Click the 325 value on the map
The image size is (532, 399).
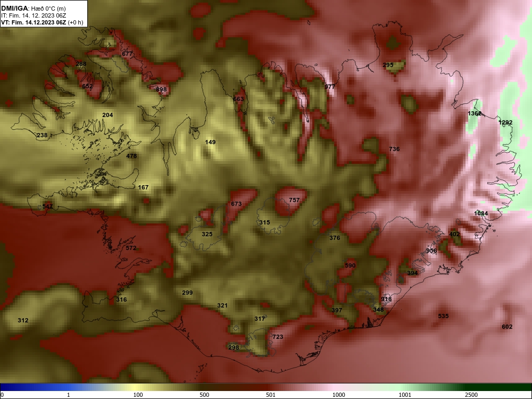(207, 234)
